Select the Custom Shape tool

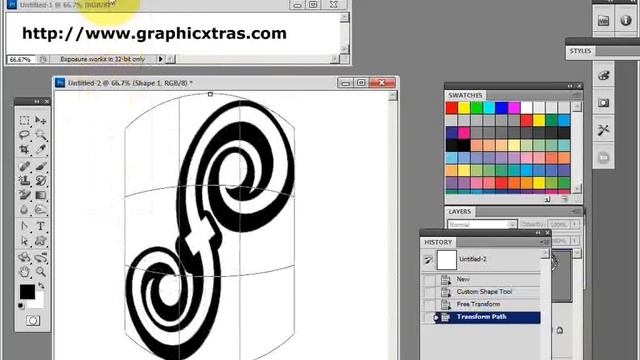pos(40,241)
